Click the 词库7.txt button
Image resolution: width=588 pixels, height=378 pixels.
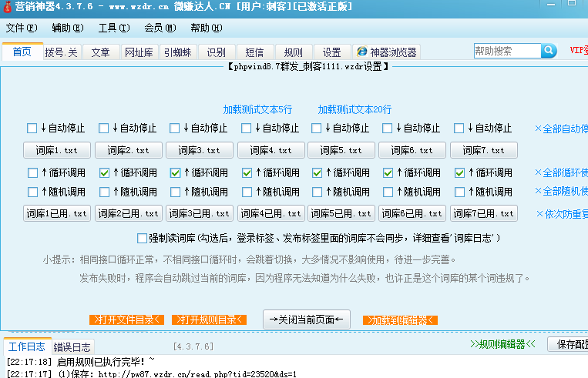[484, 150]
